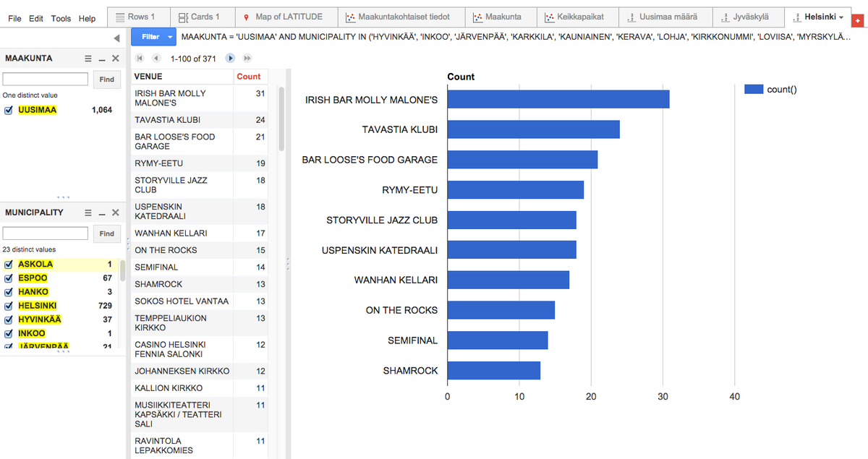
Task: Minimize the MAAKUNTA filter panel
Action: [x=102, y=59]
